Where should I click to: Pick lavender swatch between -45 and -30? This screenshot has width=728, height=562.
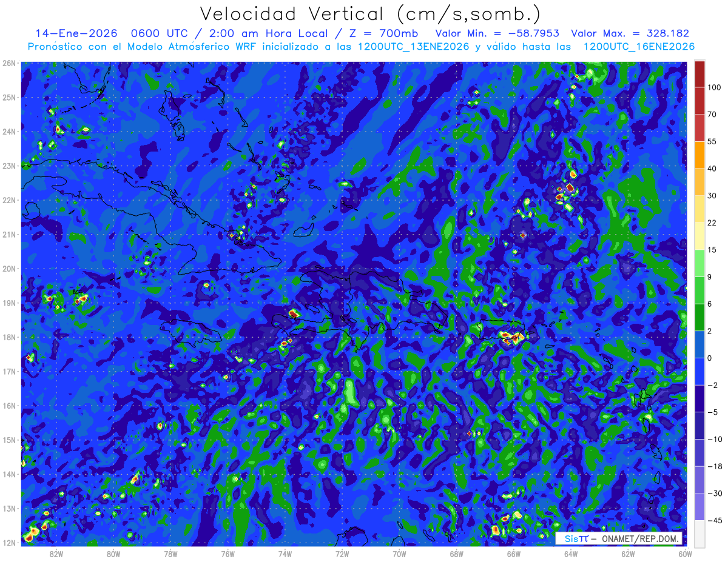tap(699, 506)
